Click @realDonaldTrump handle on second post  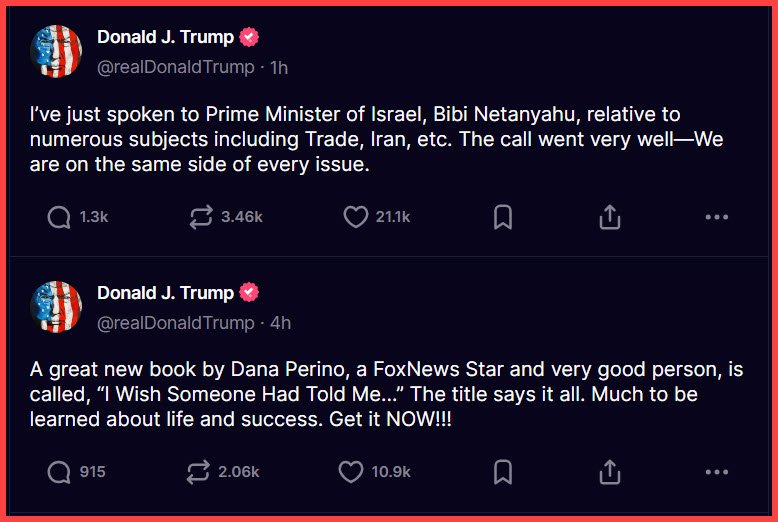tap(175, 323)
